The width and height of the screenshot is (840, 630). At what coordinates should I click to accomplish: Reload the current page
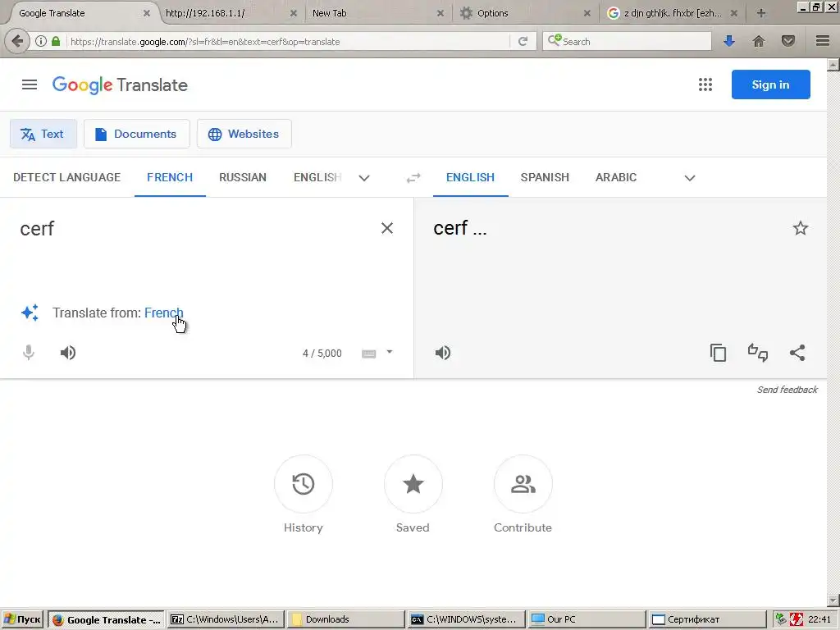(523, 41)
